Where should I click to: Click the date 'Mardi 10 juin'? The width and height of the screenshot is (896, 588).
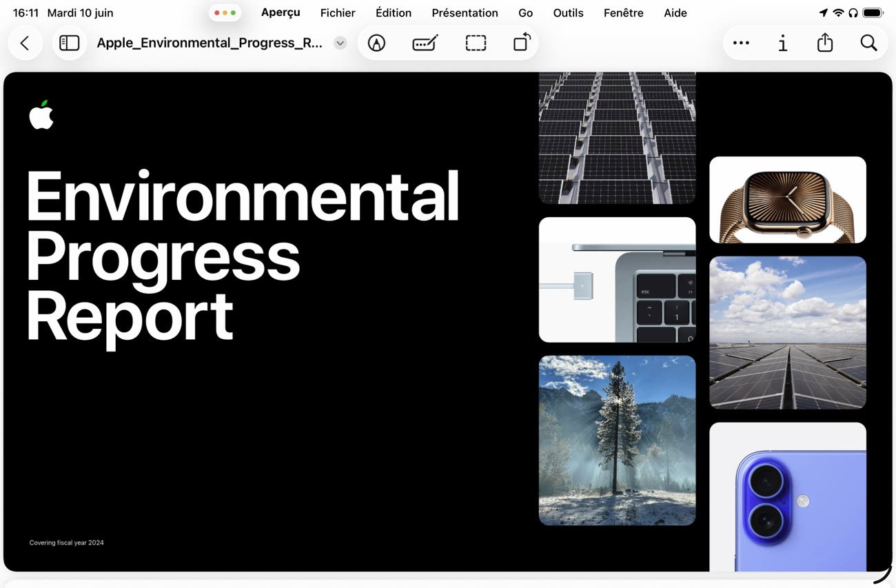[80, 13]
